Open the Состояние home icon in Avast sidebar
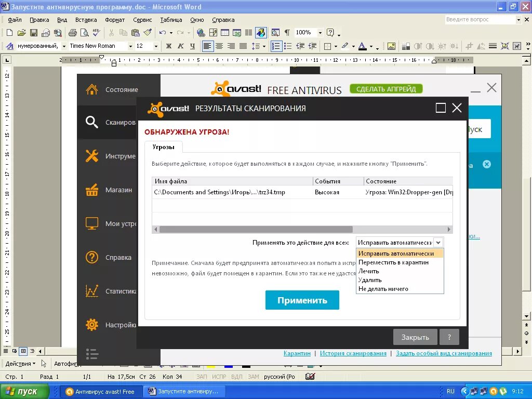The height and width of the screenshot is (399, 532). [x=92, y=89]
